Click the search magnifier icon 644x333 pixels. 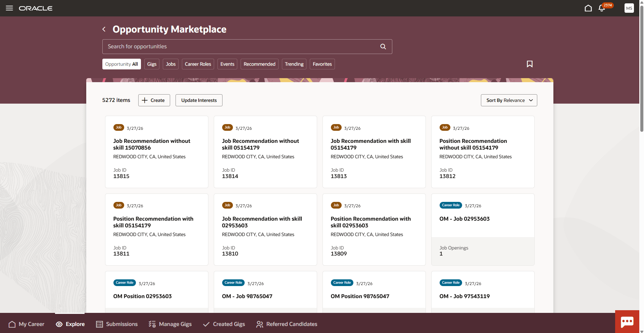click(383, 47)
